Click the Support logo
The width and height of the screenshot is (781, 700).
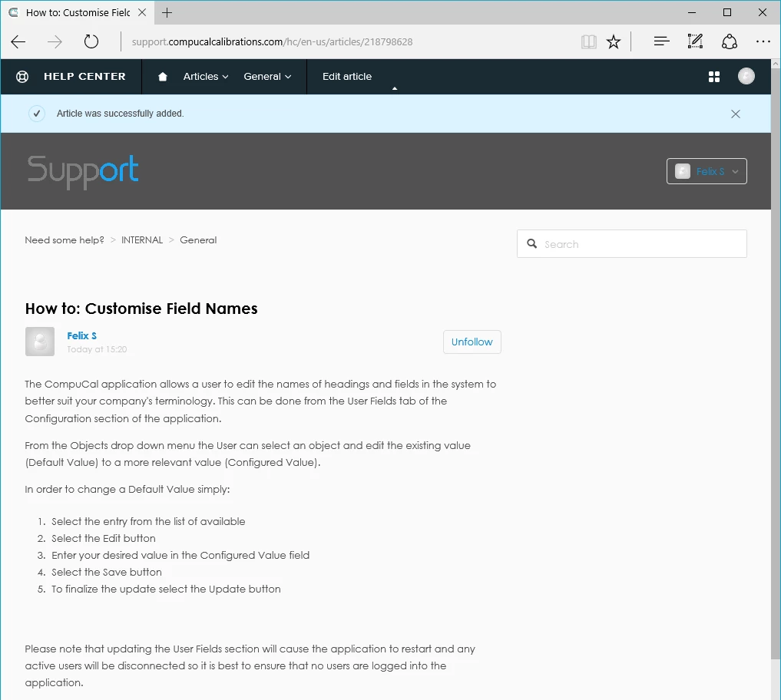click(83, 171)
